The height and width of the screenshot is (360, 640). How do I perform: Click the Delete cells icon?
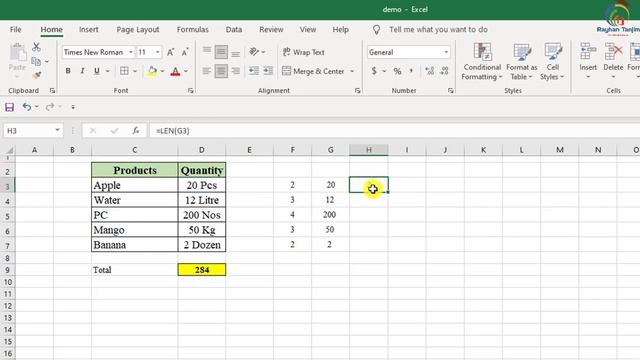click(x=613, y=52)
